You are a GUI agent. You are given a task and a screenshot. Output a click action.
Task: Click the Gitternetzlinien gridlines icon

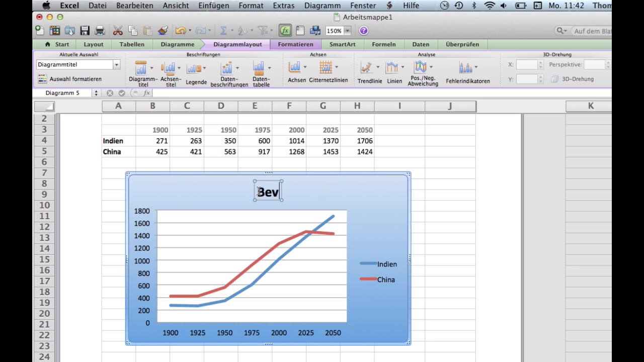coord(326,67)
